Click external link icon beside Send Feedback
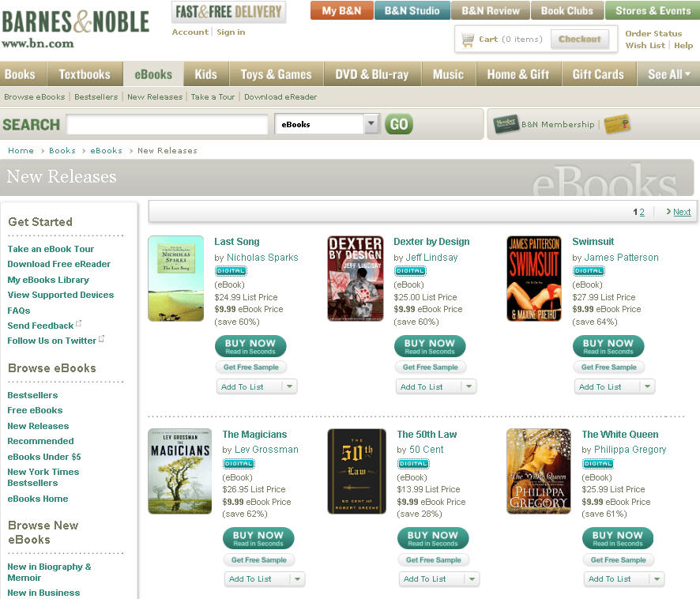Screen dimensions: 700x599 (x=78, y=323)
